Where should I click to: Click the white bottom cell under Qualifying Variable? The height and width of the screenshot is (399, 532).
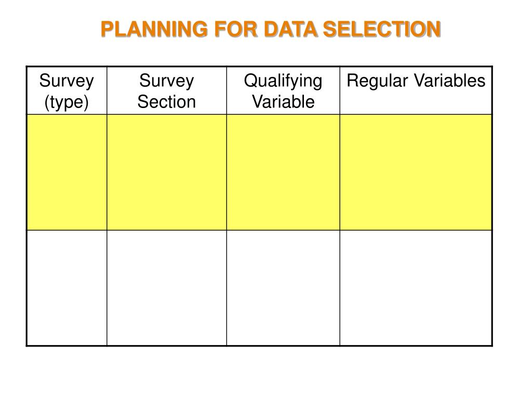(283, 288)
